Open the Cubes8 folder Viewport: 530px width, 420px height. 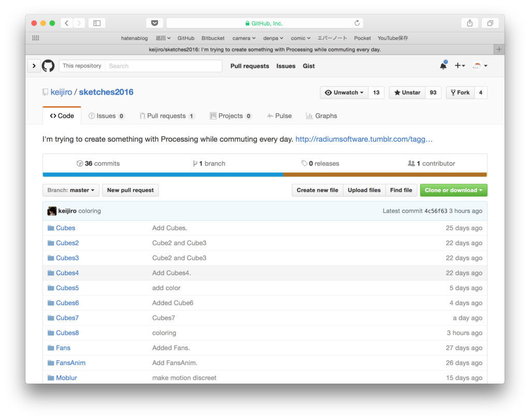point(67,333)
